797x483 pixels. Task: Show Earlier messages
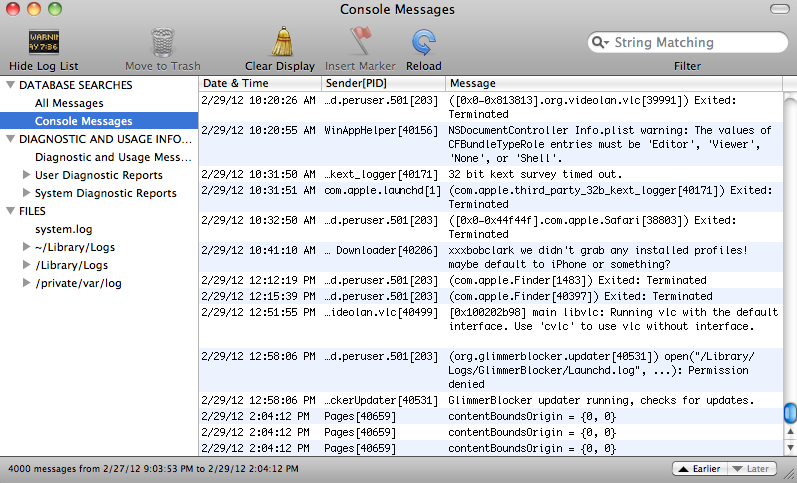(x=700, y=469)
